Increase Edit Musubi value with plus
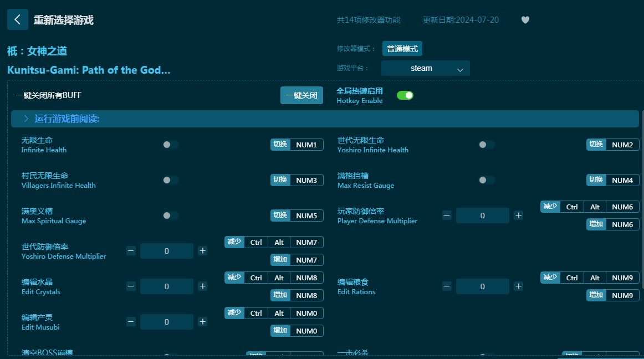This screenshot has width=644, height=359. [202, 322]
